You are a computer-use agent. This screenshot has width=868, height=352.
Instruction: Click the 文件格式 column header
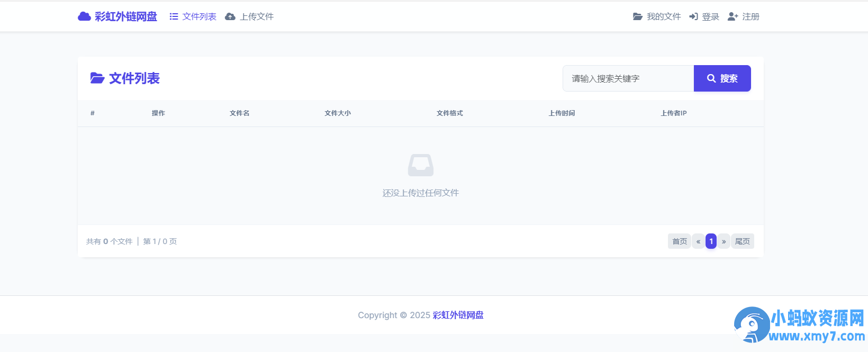[450, 113]
